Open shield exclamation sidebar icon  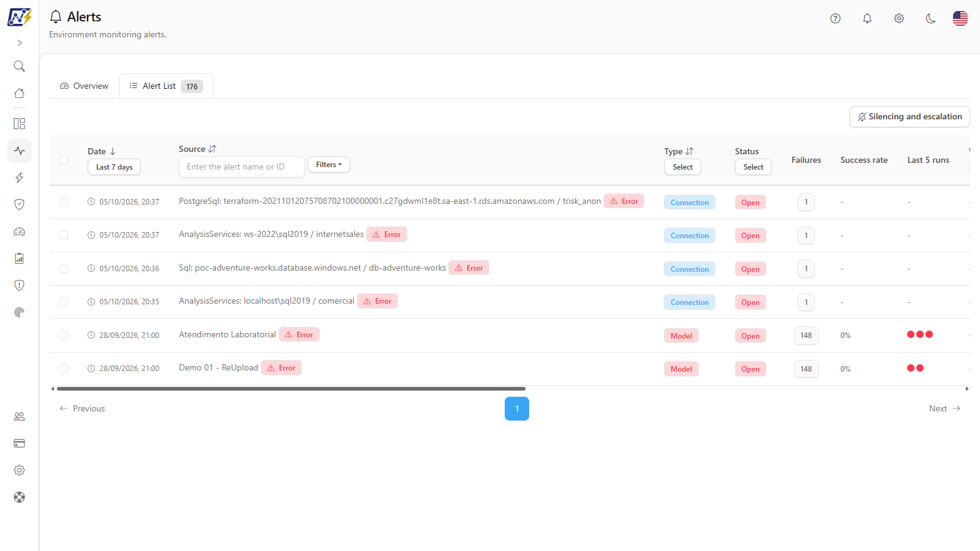20,285
